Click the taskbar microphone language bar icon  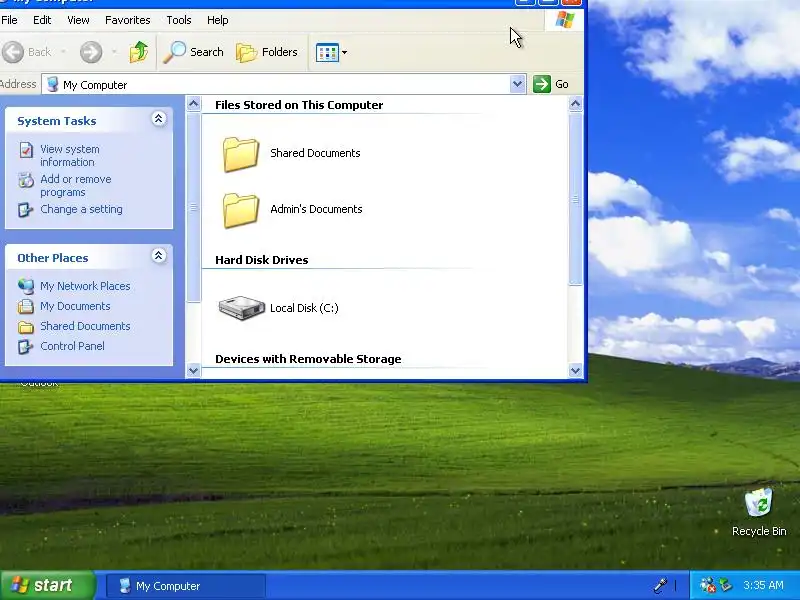[x=660, y=585]
